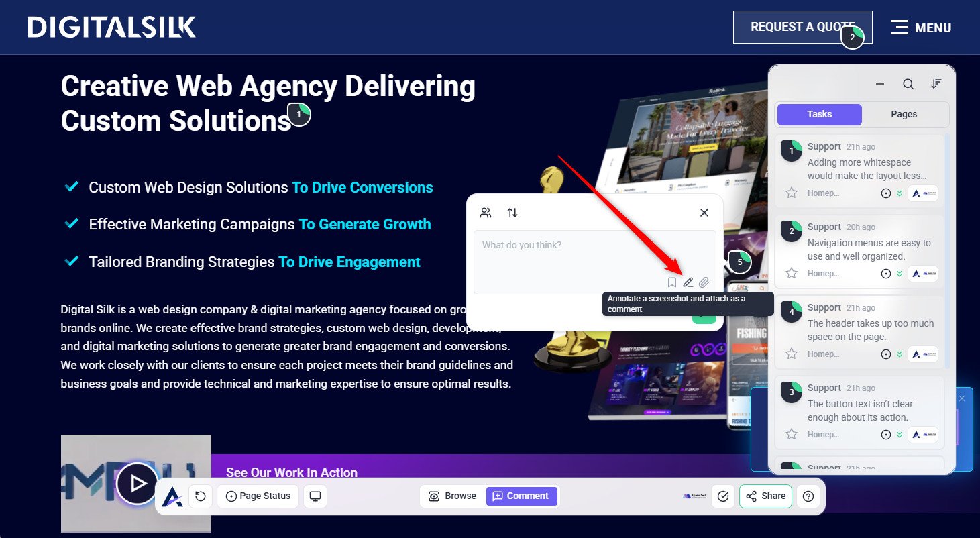The width and height of the screenshot is (980, 538).
Task: Click the undo arrow icon in bottom toolbar
Action: [200, 496]
